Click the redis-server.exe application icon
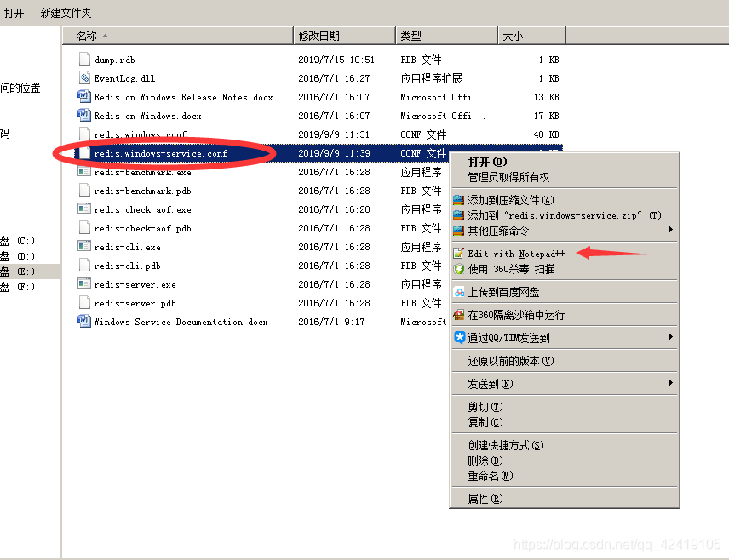729x560 pixels. (84, 283)
